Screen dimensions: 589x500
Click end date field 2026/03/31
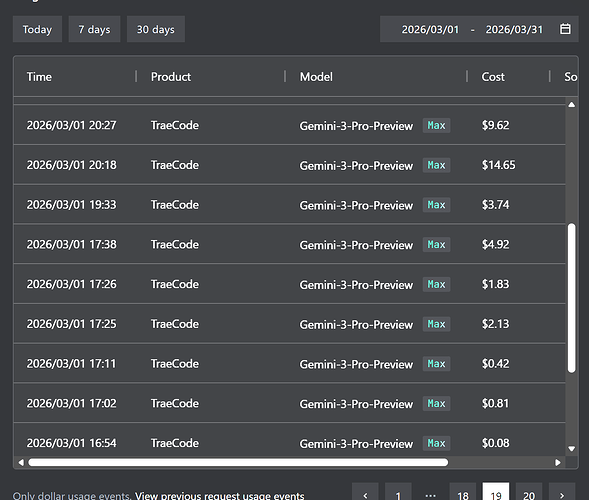click(x=514, y=29)
